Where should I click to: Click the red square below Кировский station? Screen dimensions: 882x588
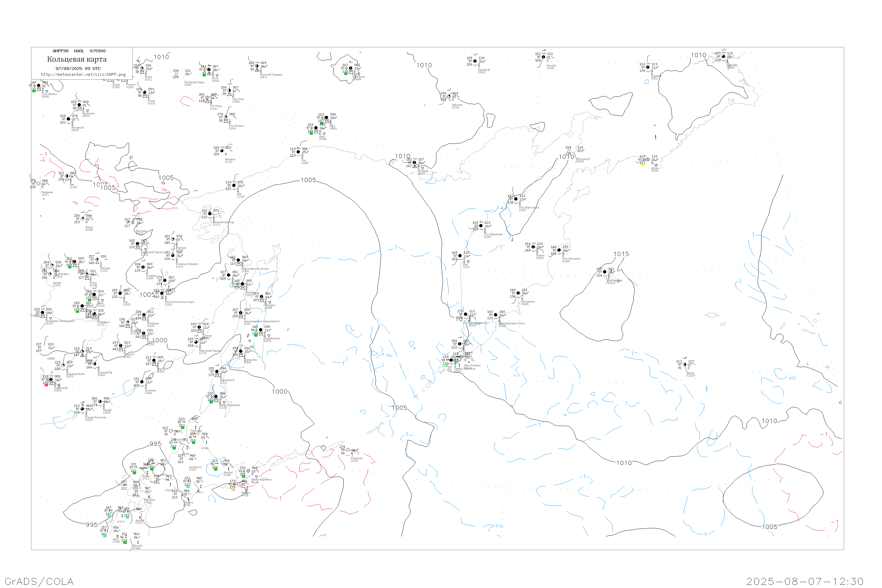pyautogui.click(x=46, y=385)
